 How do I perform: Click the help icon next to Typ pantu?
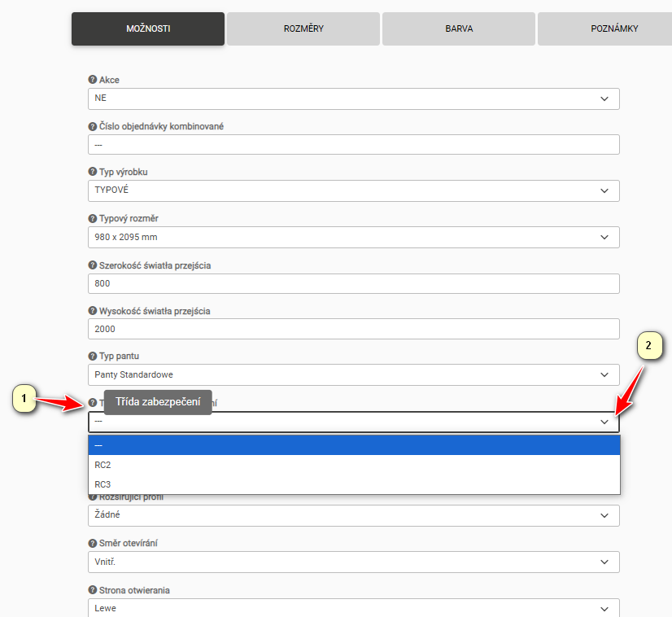tap(92, 357)
